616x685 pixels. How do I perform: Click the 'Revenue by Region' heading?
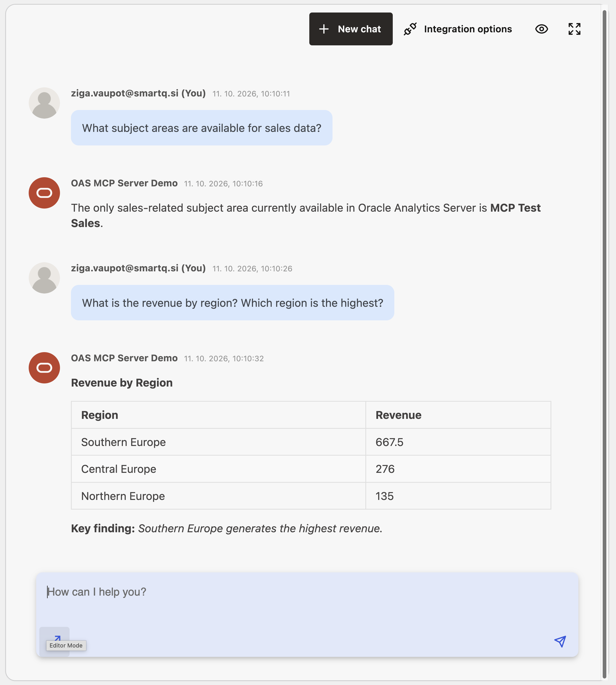tap(122, 383)
